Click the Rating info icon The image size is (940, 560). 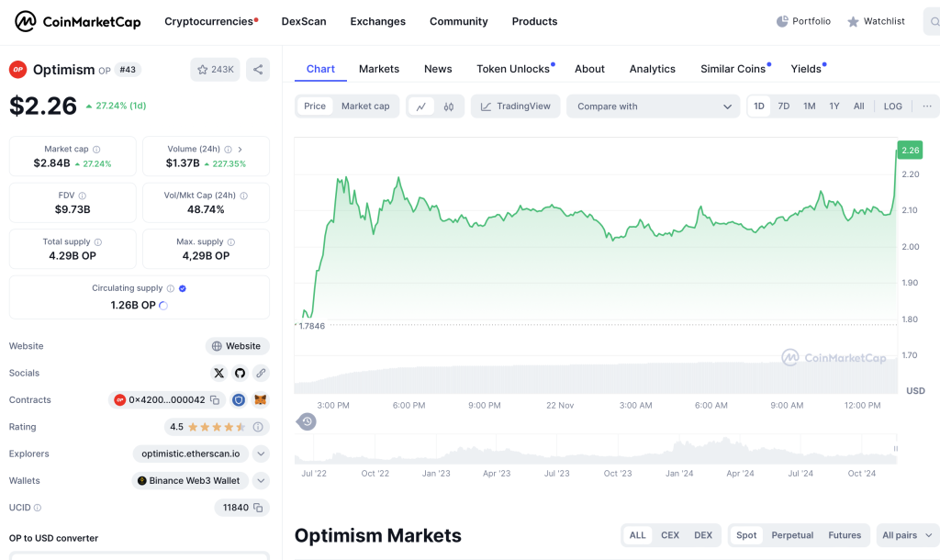[x=258, y=427]
